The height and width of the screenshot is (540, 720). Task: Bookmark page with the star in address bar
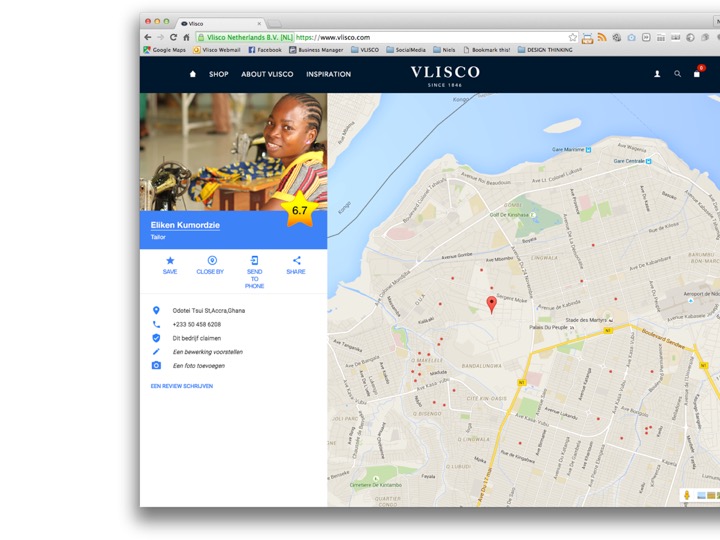pos(573,37)
